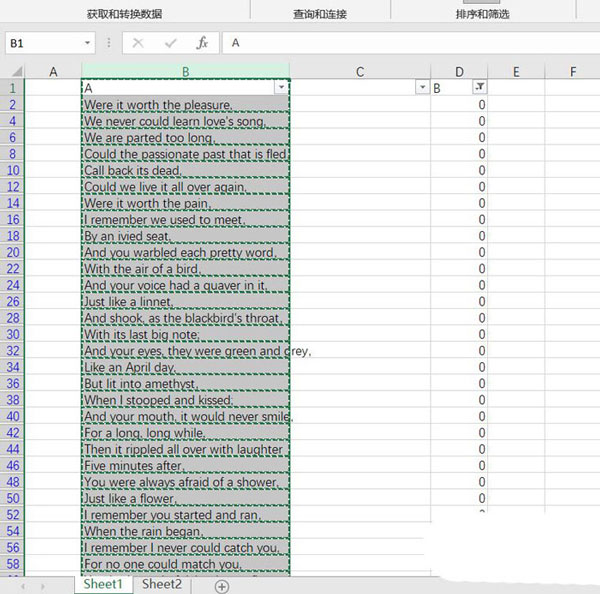Open filter dropdown in cell C1

click(x=421, y=88)
